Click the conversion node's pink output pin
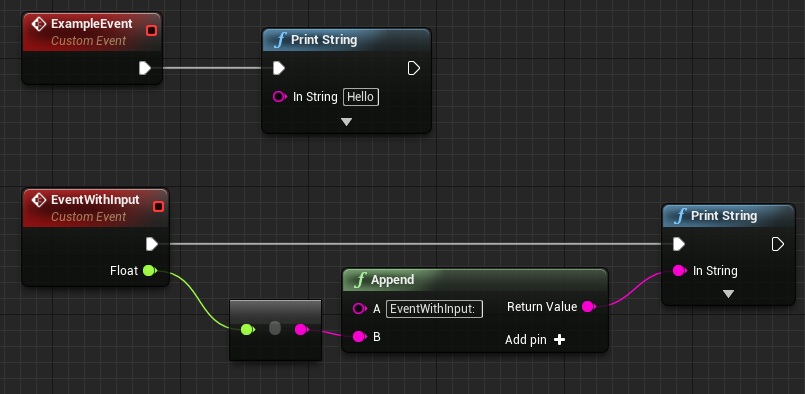 coord(301,329)
